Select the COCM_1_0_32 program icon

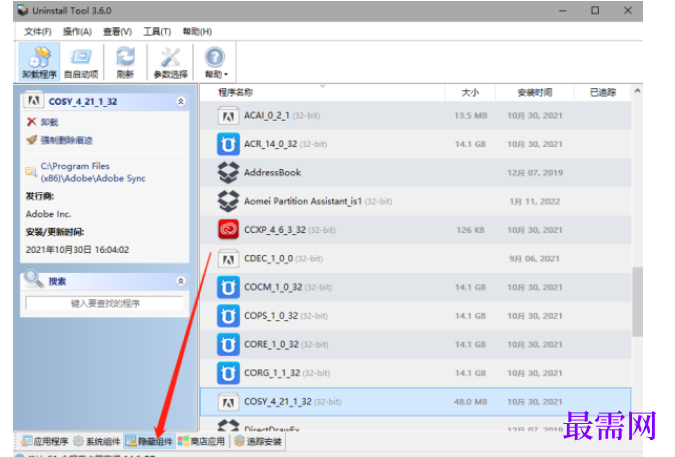[228, 287]
